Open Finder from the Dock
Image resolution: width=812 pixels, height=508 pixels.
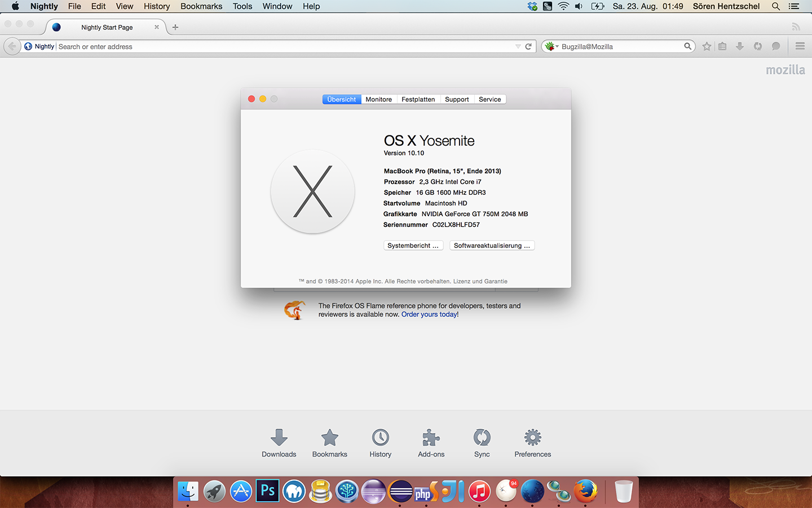point(188,491)
